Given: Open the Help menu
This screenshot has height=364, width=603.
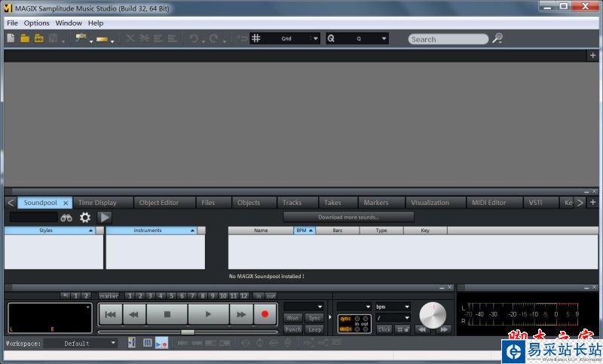Looking at the screenshot, I should (x=96, y=23).
